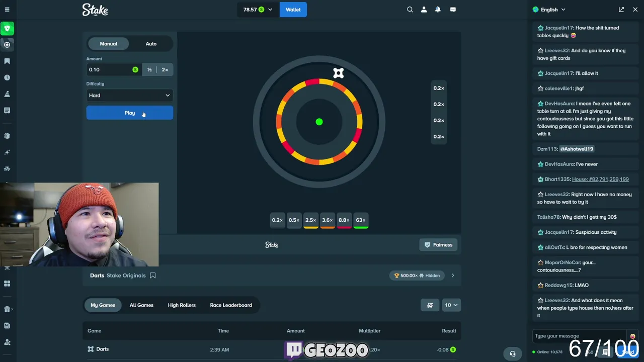The image size is (644, 362).
Task: Open the gift box sidebar icon
Action: 7,309
